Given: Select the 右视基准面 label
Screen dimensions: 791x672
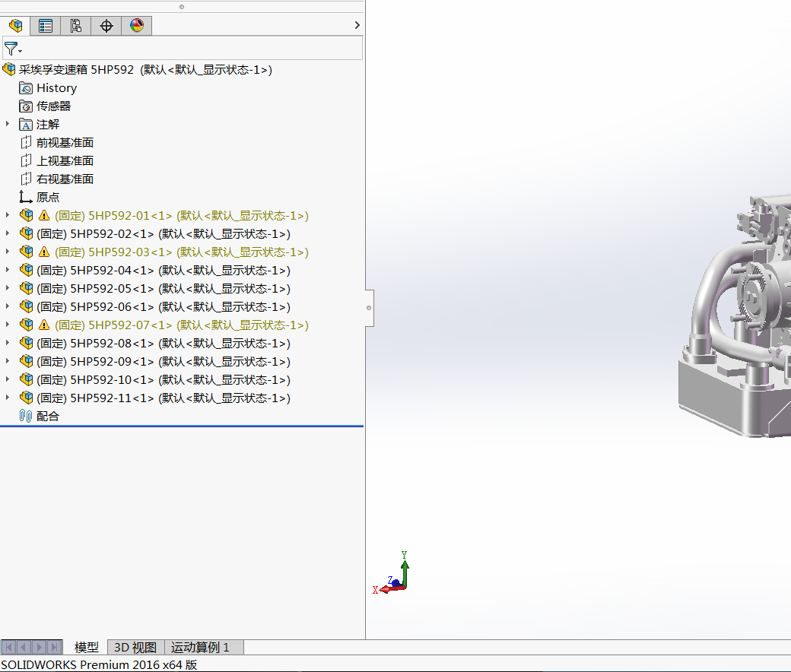Looking at the screenshot, I should click(65, 179).
